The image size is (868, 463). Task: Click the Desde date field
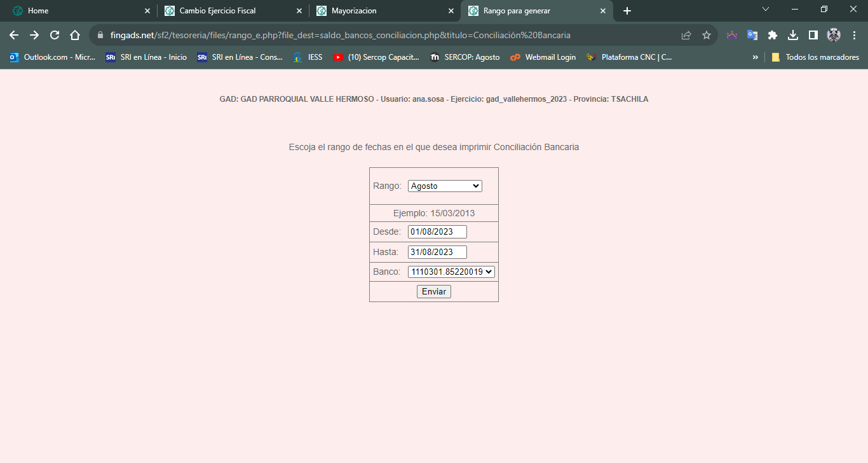[x=437, y=232]
